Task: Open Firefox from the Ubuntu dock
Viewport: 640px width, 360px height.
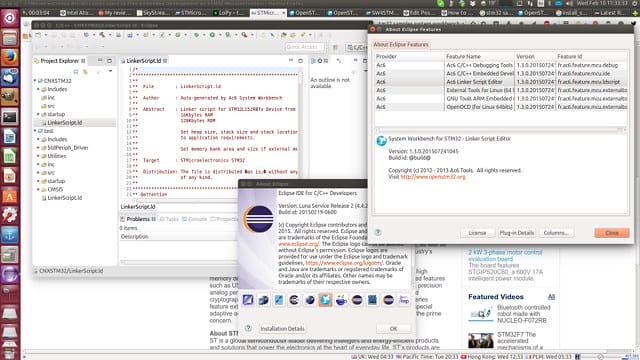Action: pyautogui.click(x=9, y=57)
